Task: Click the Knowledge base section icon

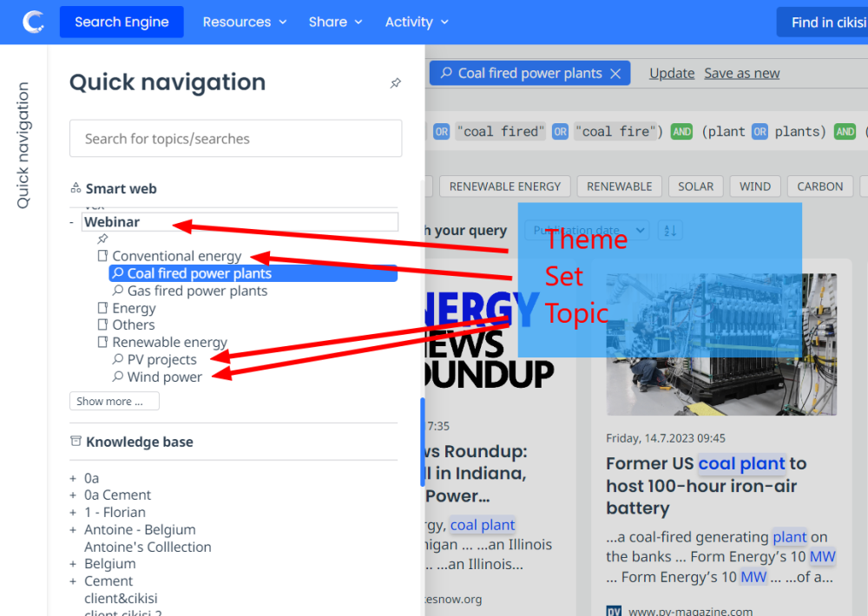Action: (x=74, y=442)
